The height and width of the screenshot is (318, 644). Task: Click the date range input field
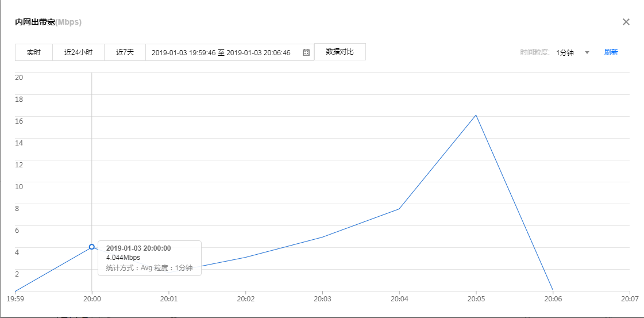click(221, 52)
